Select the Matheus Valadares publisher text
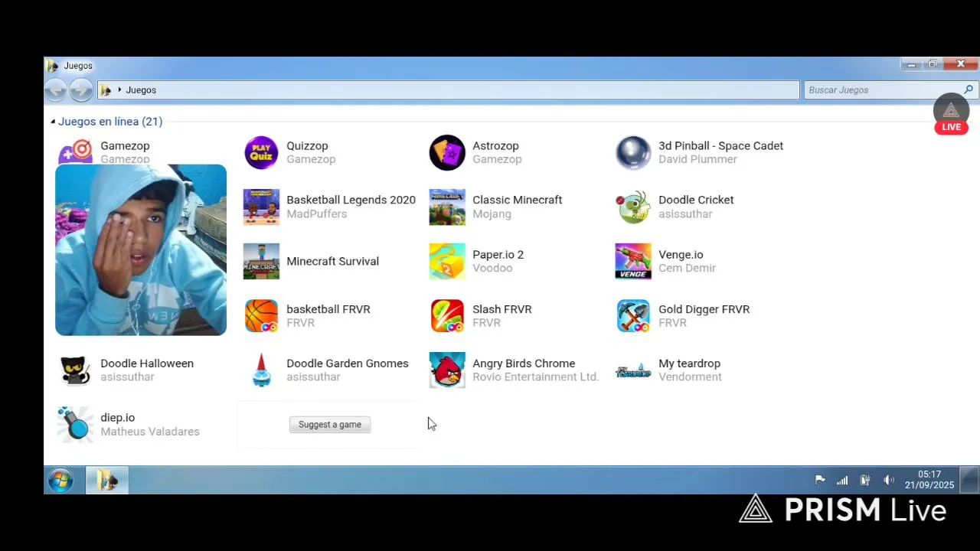This screenshot has height=551, width=980. coord(150,432)
